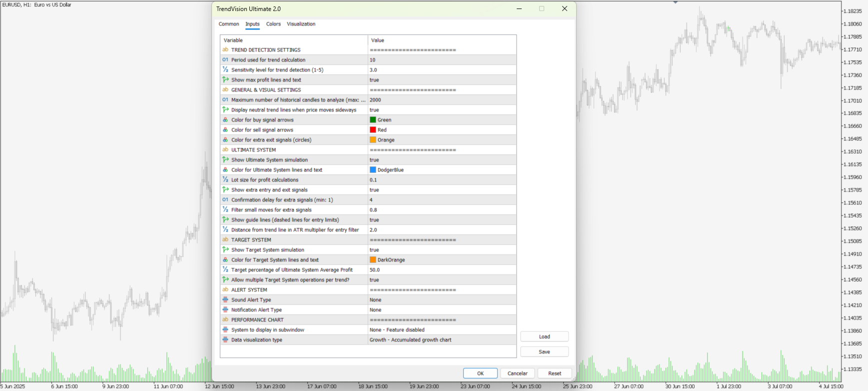The image size is (868, 391).
Task: Click the integer icon beside Maximum number of historical candles
Action: click(225, 99)
